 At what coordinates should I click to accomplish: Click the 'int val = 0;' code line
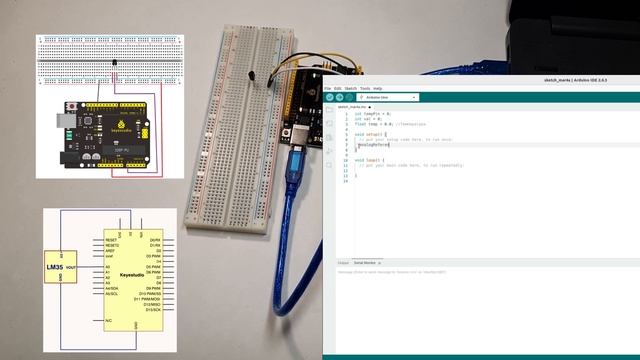click(368, 119)
